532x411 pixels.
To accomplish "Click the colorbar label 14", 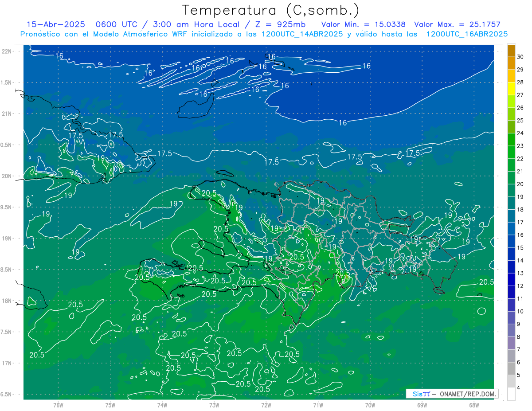I will pyautogui.click(x=520, y=260).
